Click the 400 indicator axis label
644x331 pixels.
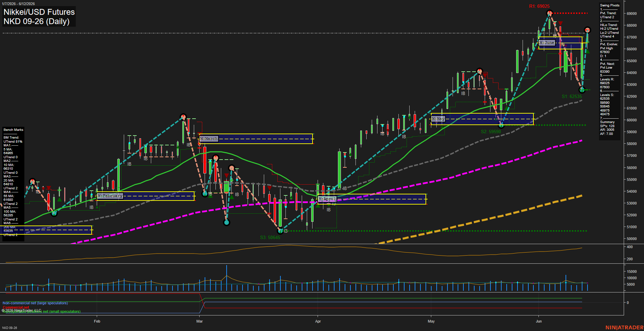(630, 247)
